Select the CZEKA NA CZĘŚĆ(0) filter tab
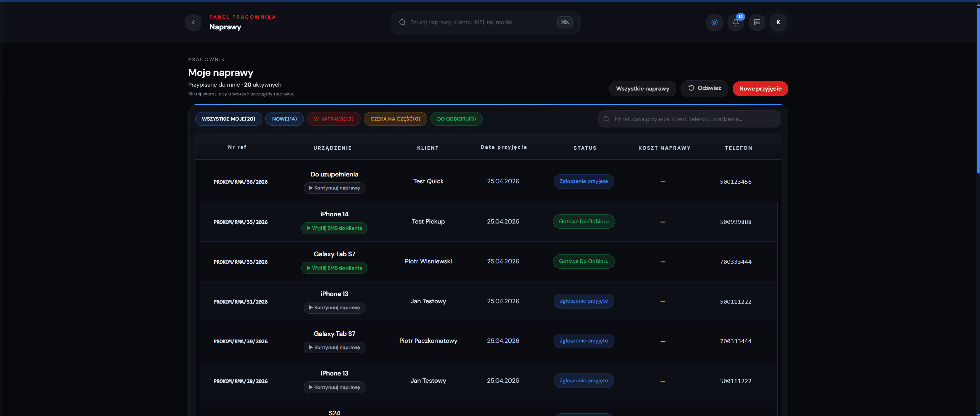Viewport: 980px width, 416px height. click(x=395, y=119)
